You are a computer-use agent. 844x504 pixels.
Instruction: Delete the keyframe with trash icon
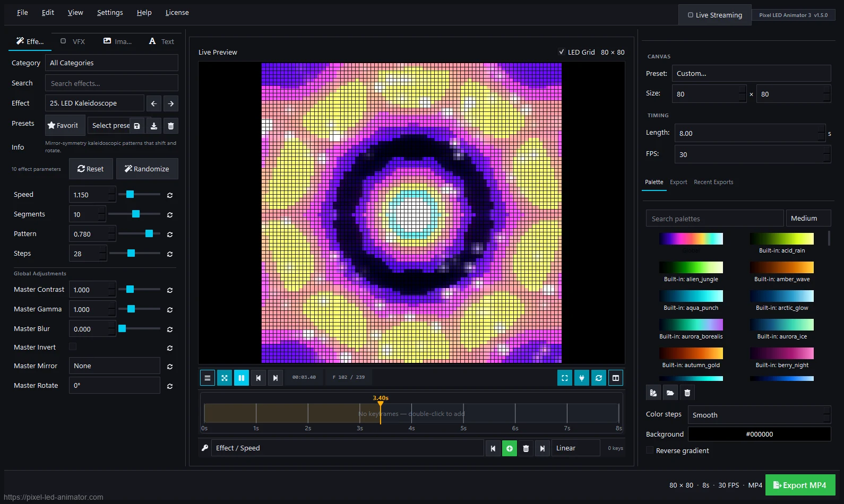526,448
